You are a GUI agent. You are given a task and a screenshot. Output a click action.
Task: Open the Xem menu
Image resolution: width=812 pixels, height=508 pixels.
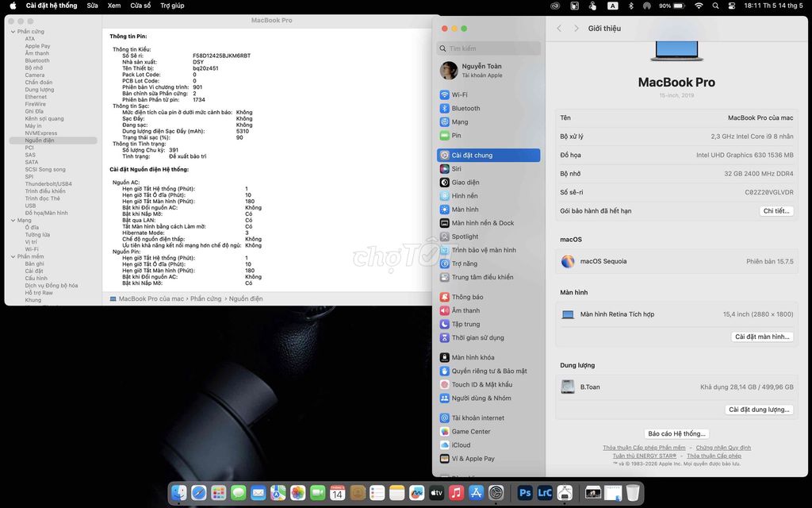click(114, 6)
